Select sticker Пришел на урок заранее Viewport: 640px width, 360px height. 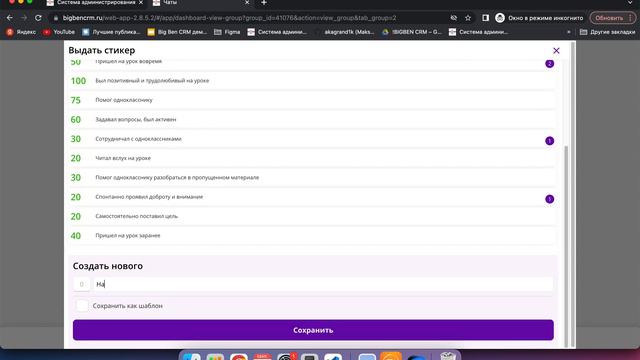(313, 236)
